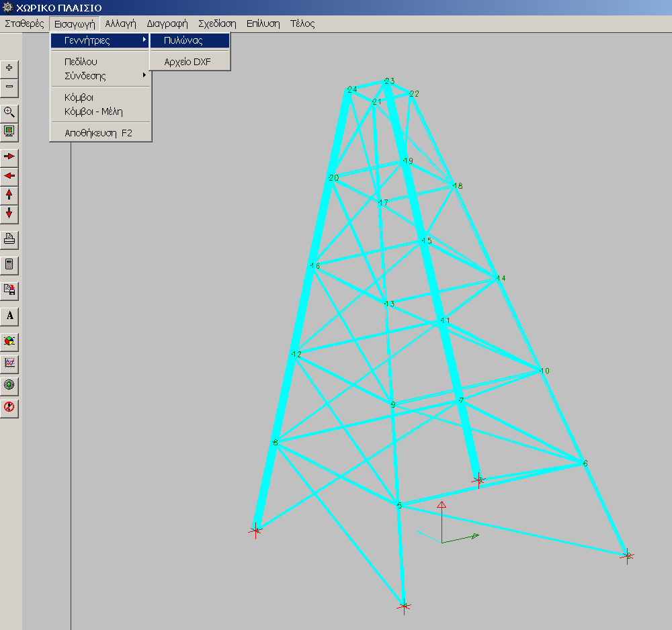Click node label 15 on the tower
Screen dimensions: 672x630
coord(427,240)
